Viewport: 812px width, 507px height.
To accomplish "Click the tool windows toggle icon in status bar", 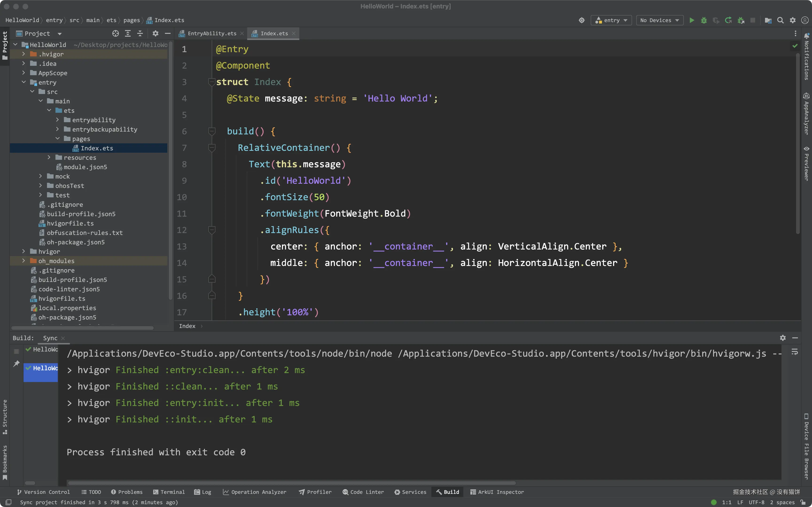I will coord(8,502).
